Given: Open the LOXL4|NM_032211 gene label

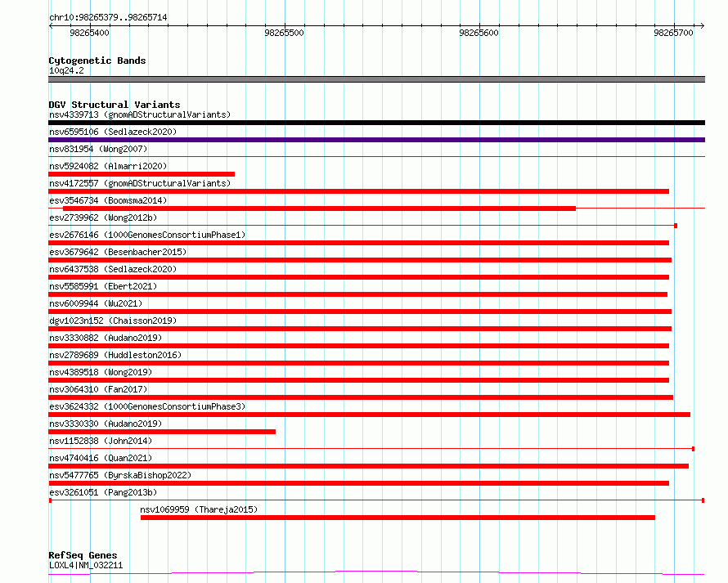Looking at the screenshot, I should point(86,565).
